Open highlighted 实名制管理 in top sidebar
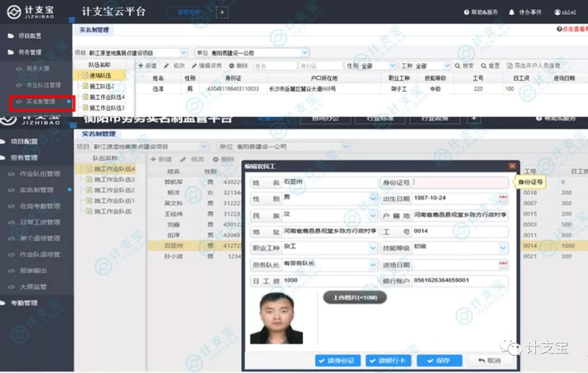This screenshot has width=588, height=373. coord(41,102)
